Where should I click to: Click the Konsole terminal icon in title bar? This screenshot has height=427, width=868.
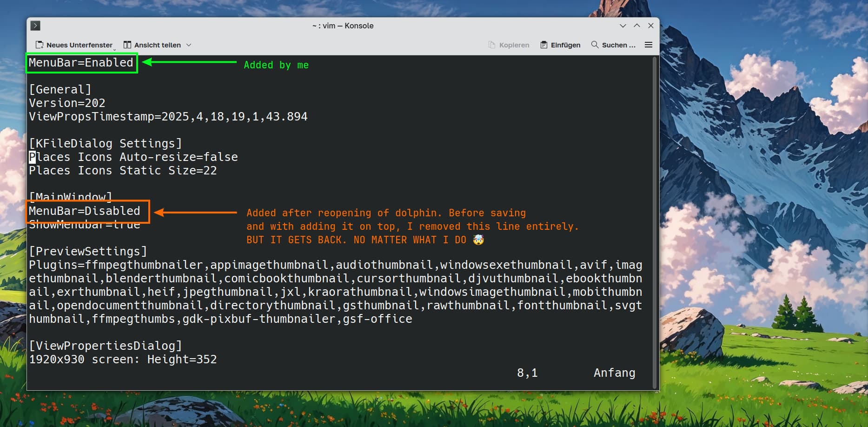coord(35,26)
